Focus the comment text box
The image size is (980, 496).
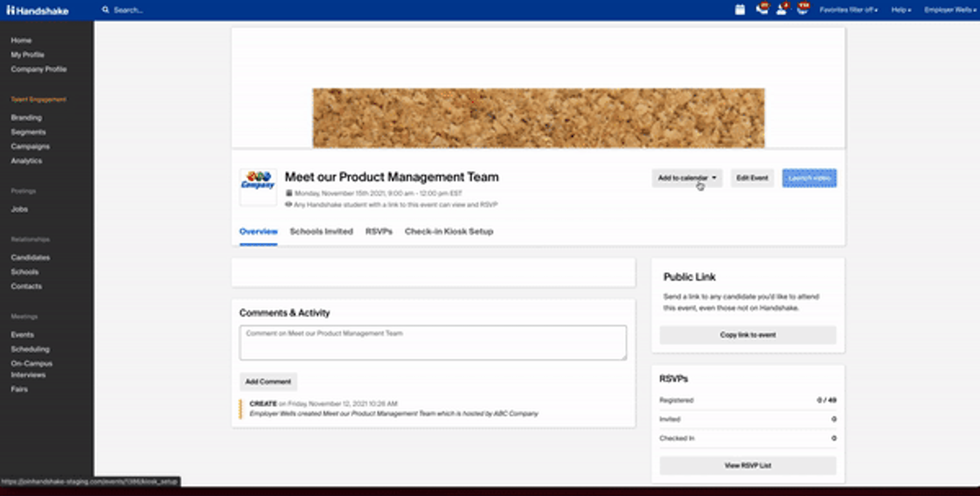pyautogui.click(x=433, y=343)
